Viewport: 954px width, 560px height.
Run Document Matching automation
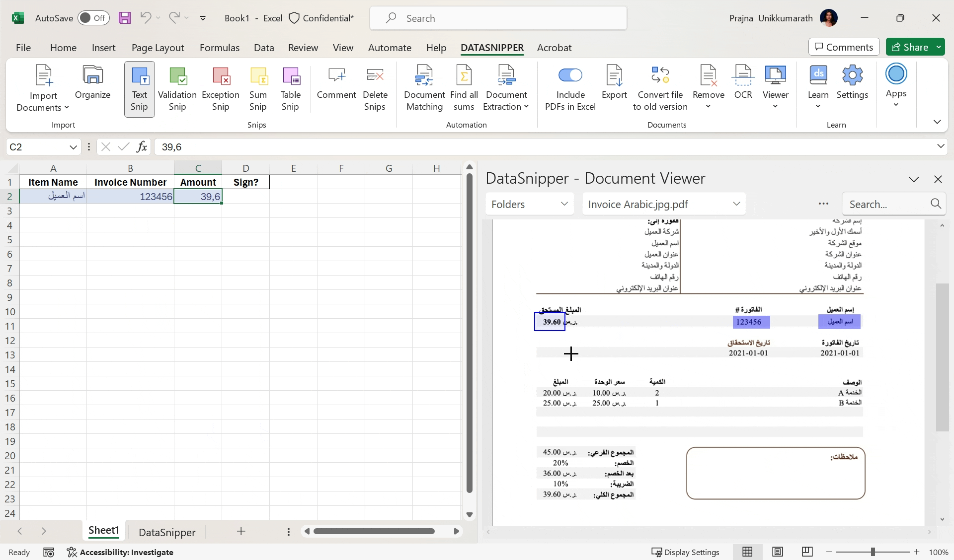pos(424,88)
